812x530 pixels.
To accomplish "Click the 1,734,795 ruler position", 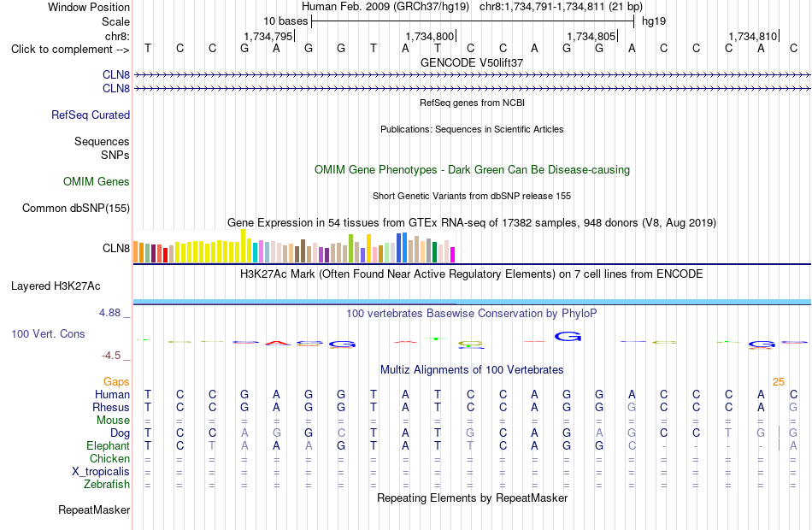I will (268, 36).
